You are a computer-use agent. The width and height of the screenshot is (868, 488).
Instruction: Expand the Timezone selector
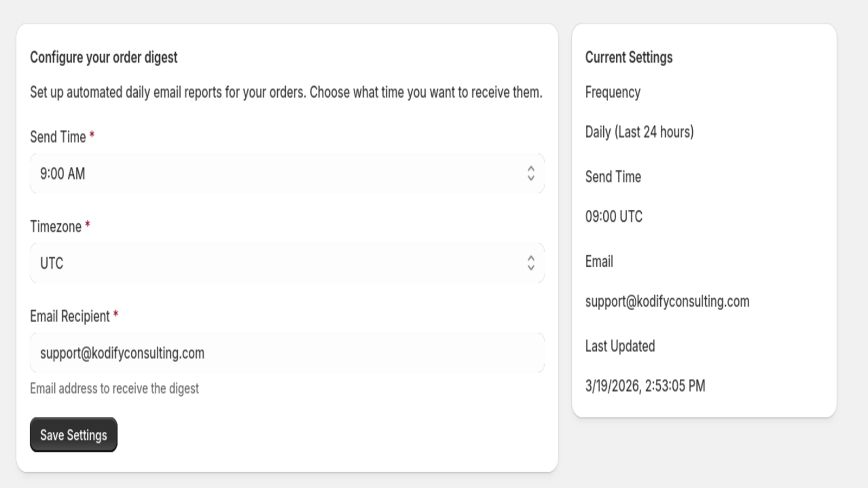tap(286, 263)
